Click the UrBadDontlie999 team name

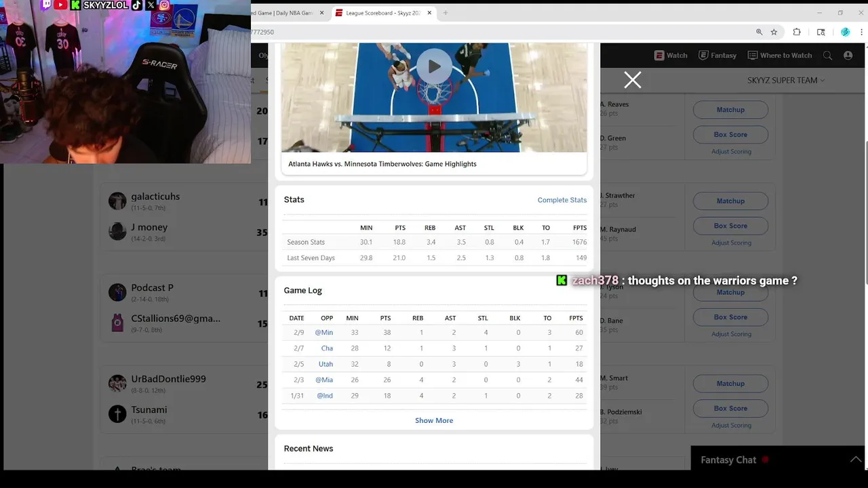(168, 379)
